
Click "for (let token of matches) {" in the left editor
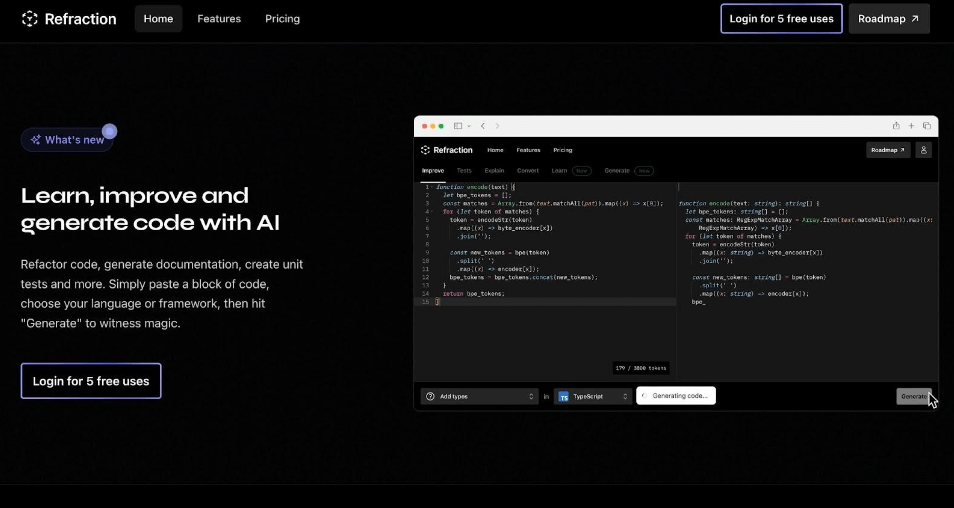click(491, 212)
